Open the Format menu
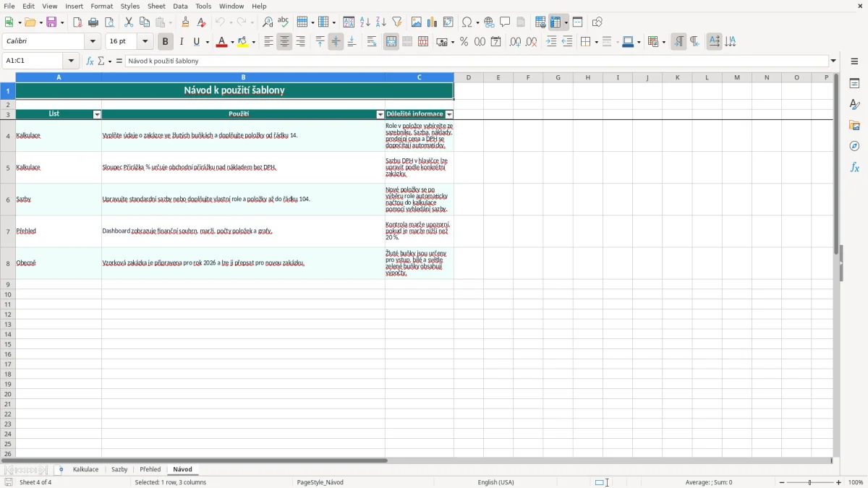Screen dimensions: 868x488 pyautogui.click(x=102, y=6)
